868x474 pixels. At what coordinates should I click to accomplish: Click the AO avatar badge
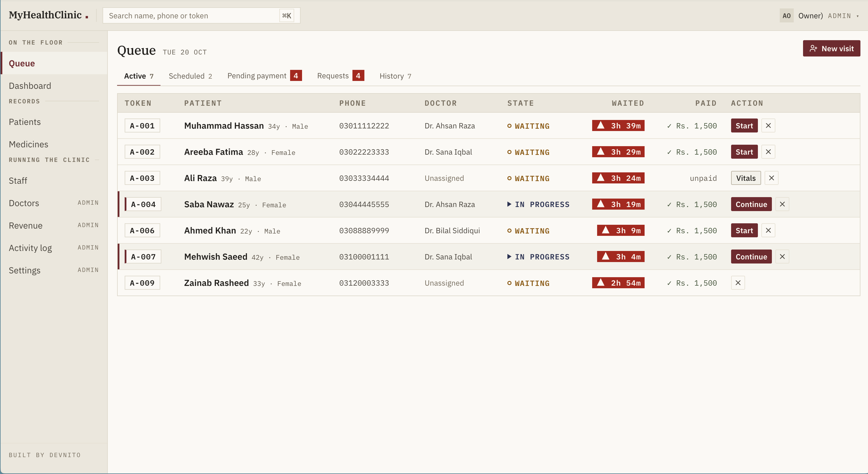(786, 16)
